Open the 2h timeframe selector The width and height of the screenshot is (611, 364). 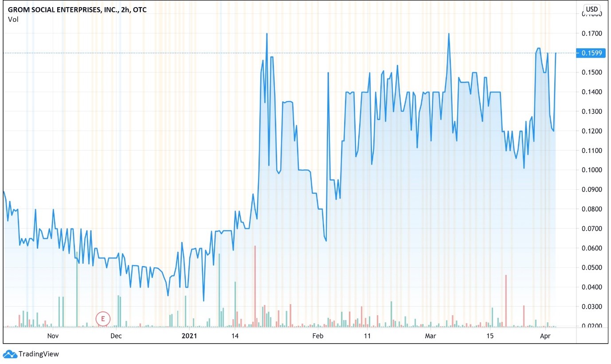coord(125,9)
